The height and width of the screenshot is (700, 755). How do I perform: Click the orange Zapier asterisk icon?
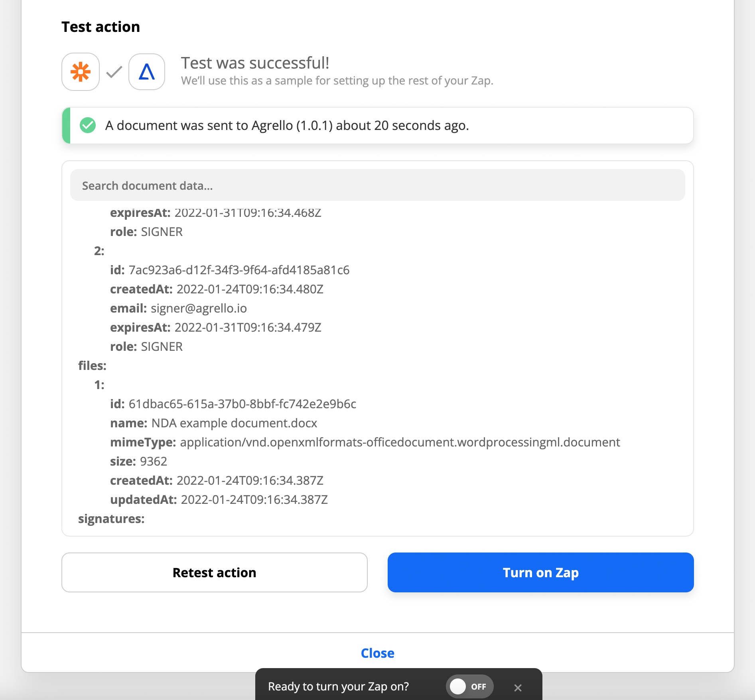(81, 72)
